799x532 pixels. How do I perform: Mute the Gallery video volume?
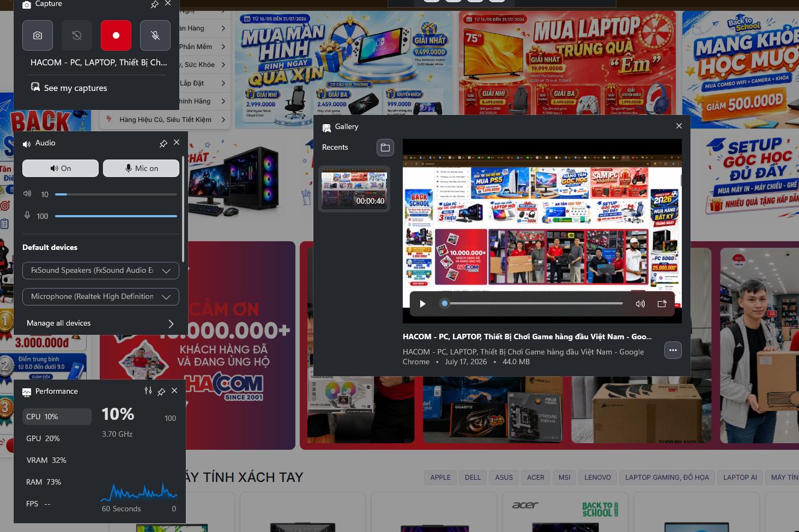coord(640,304)
